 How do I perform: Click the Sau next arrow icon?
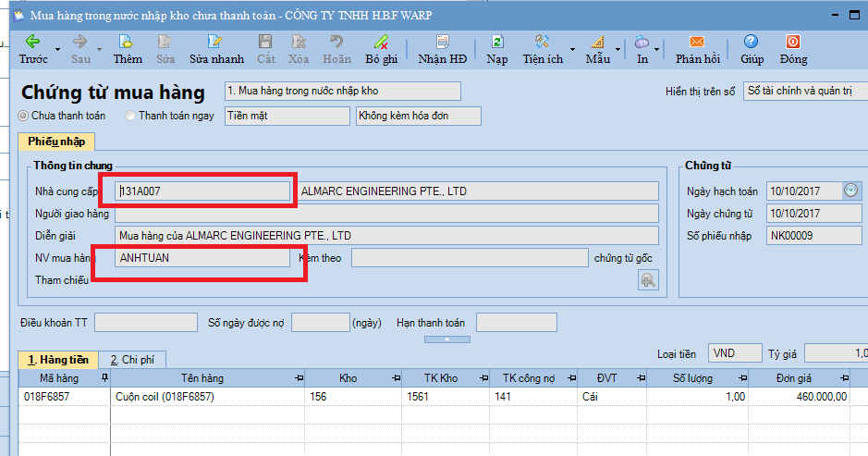(x=80, y=42)
